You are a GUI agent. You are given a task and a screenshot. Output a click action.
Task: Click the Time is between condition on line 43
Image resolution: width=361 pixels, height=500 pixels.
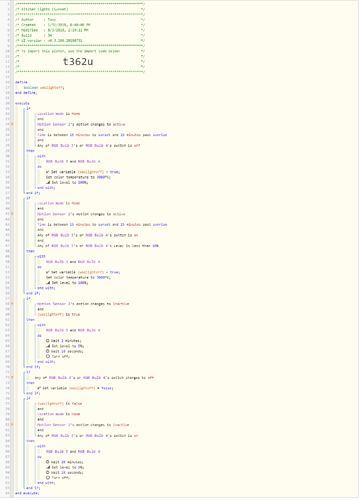(102, 225)
